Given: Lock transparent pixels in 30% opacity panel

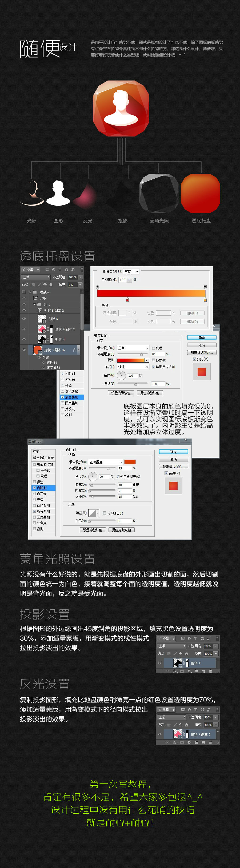Looking at the screenshot, I should (x=169, y=654).
